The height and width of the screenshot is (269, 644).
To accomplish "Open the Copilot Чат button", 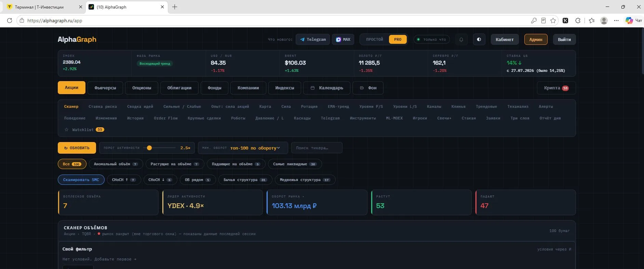I will [x=634, y=21].
